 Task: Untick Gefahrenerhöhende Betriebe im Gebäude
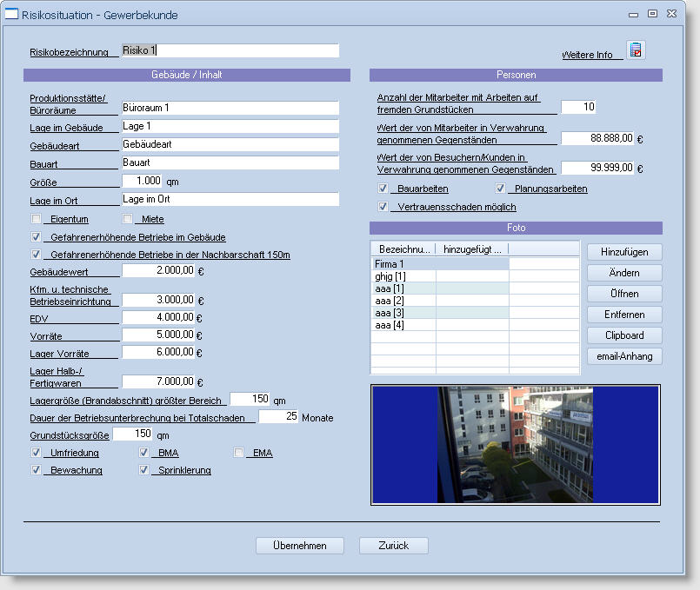pos(37,237)
